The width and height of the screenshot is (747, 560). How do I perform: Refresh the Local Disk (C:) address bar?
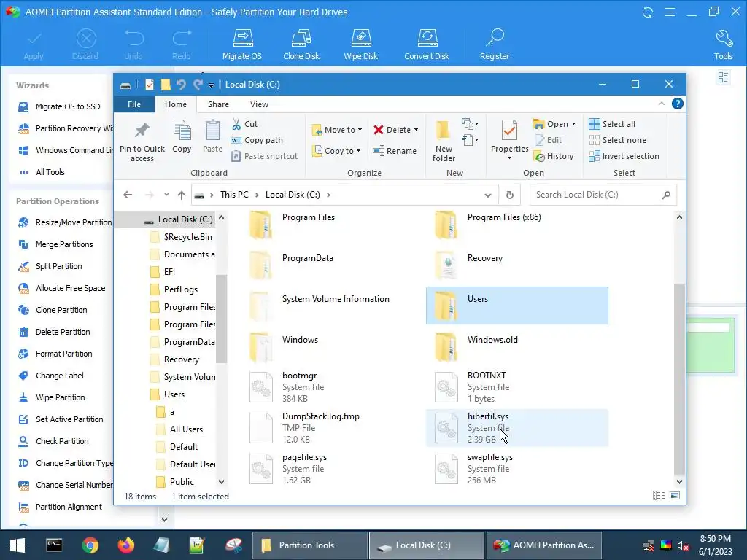pyautogui.click(x=509, y=195)
